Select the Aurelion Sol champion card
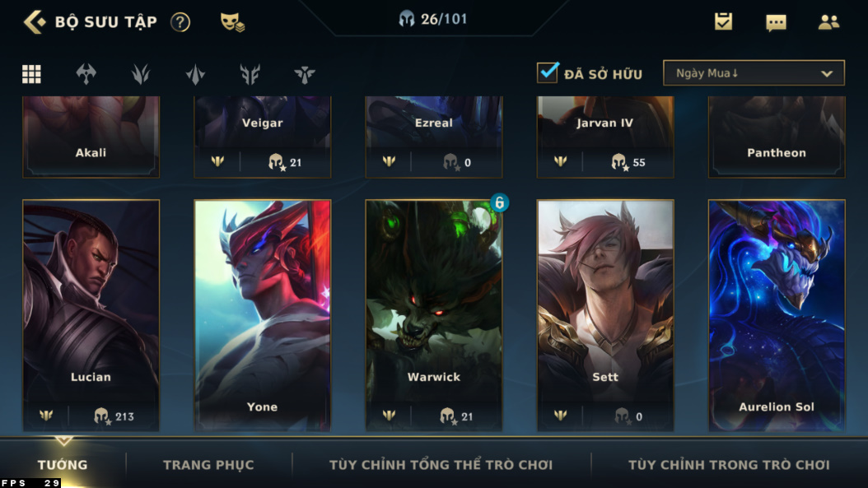Screen dimensions: 868x488 (777, 315)
